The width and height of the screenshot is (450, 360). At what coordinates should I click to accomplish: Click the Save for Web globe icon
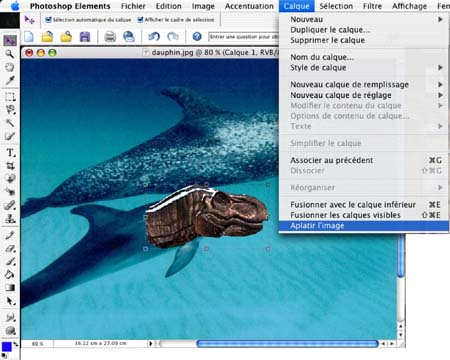coord(129,36)
